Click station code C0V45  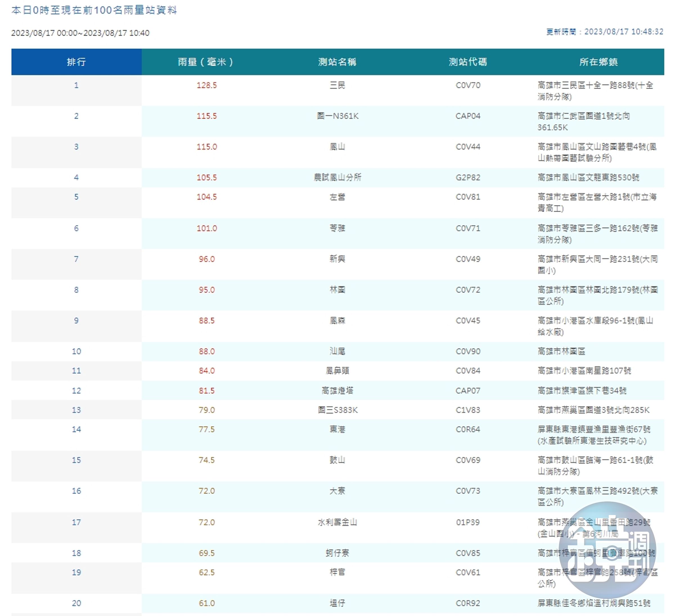tap(468, 321)
